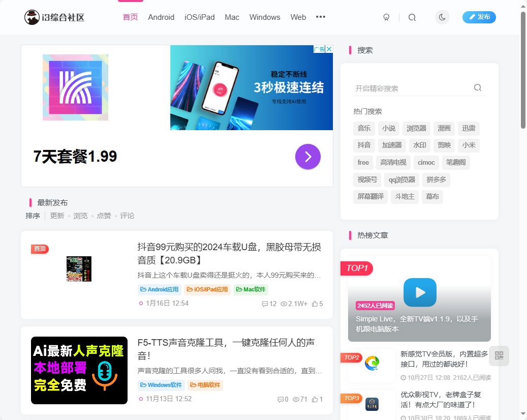Switch to the Android navigation tab
This screenshot has height=420, width=527.
click(x=161, y=17)
